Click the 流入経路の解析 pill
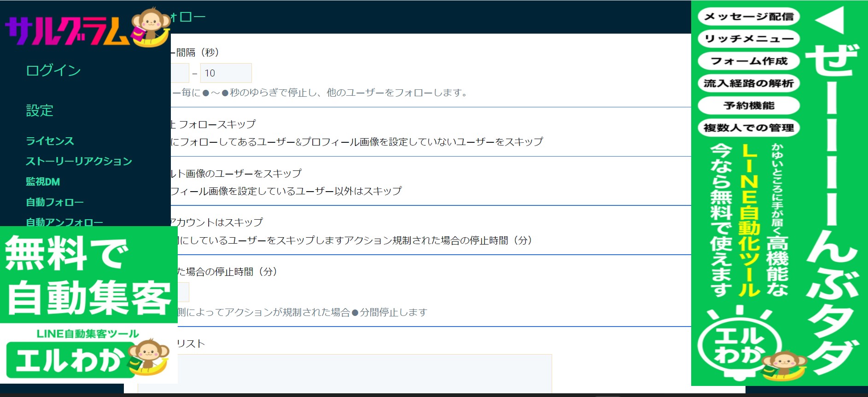 point(749,83)
